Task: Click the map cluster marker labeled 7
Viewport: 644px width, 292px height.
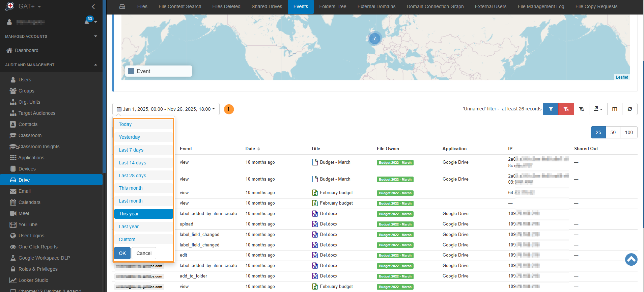Action: 374,38
